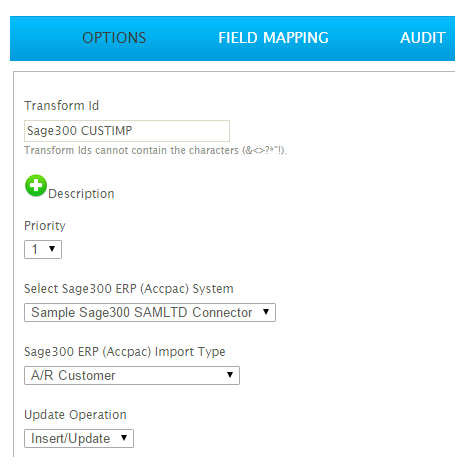Click the Priority field label
This screenshot has width=465, height=467.
click(x=45, y=226)
